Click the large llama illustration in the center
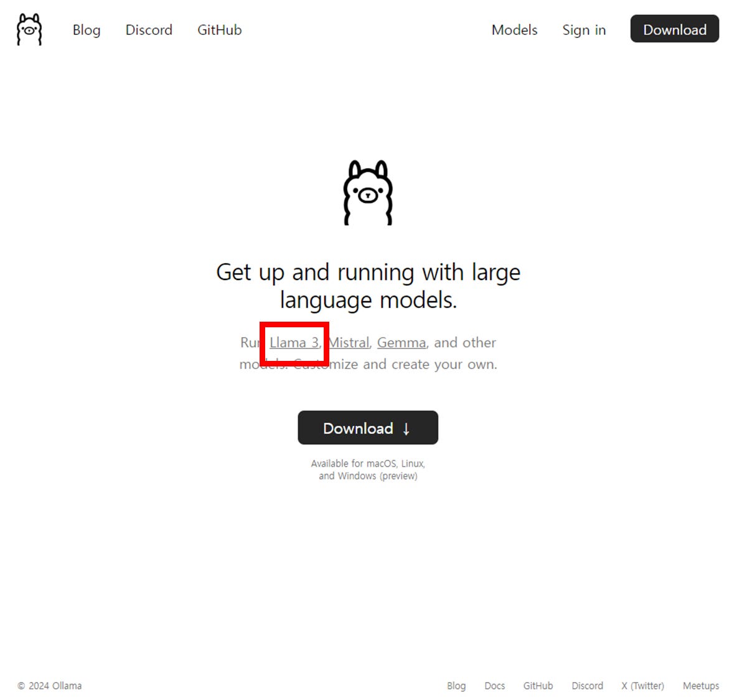This screenshot has height=700, width=737. (x=368, y=193)
